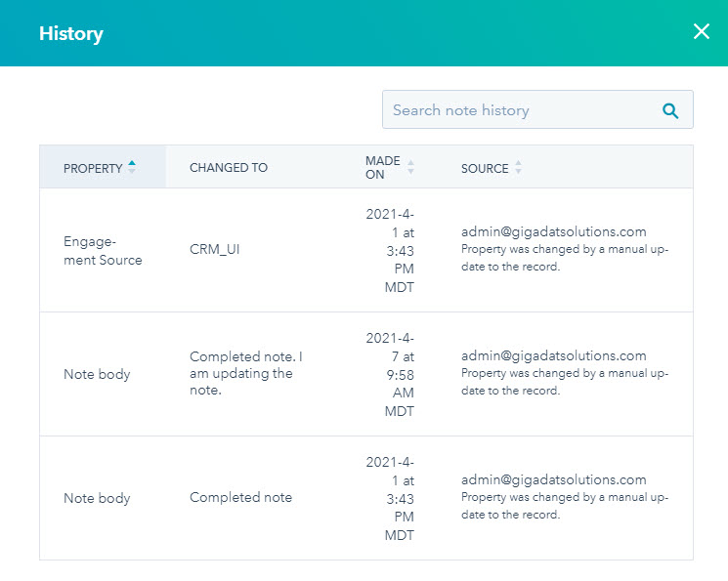Click the 'Completed note' changed-to value
Screen dimensions: 728x581
[240, 497]
